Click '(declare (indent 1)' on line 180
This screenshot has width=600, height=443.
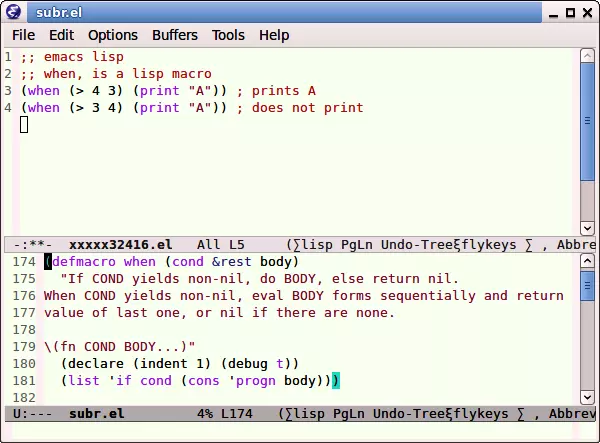point(135,363)
